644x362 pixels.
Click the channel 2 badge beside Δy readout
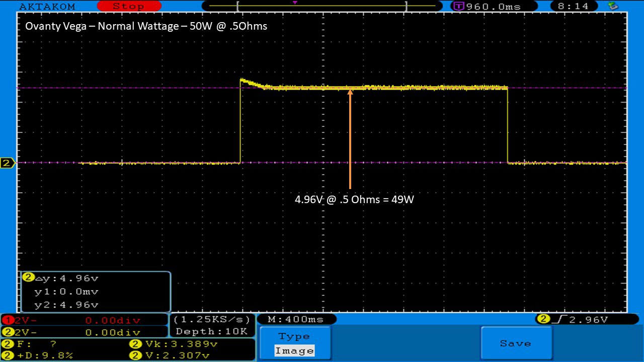[x=28, y=278]
